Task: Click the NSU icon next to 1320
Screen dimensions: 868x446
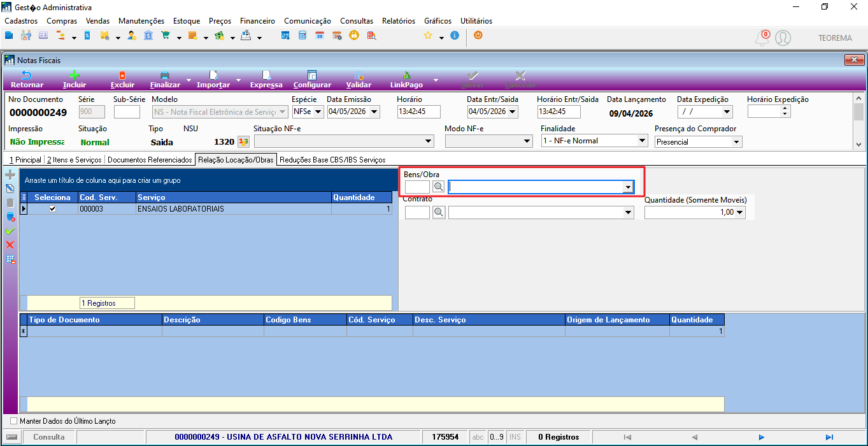Action: [x=243, y=141]
